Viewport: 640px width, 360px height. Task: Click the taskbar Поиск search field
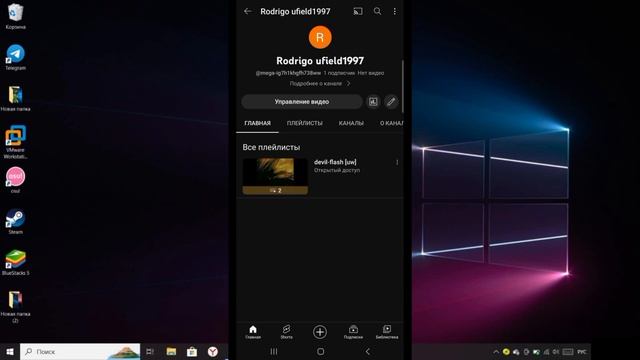click(x=80, y=351)
